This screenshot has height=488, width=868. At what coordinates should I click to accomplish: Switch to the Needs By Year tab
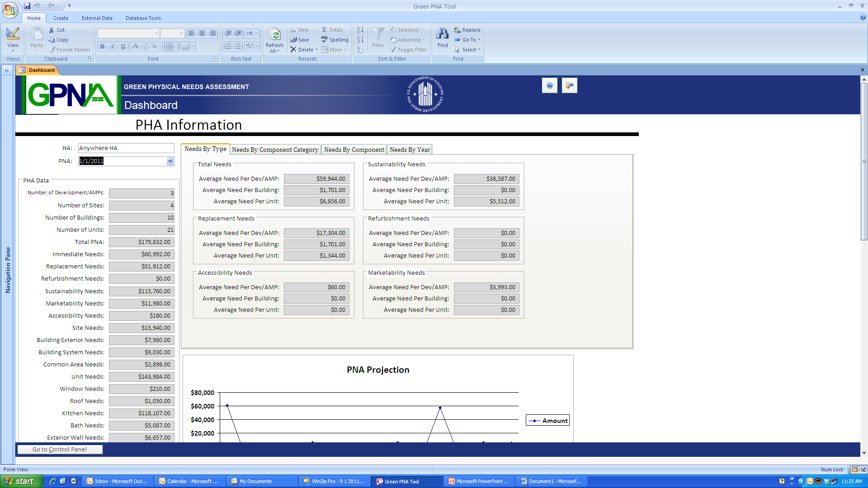(x=410, y=150)
